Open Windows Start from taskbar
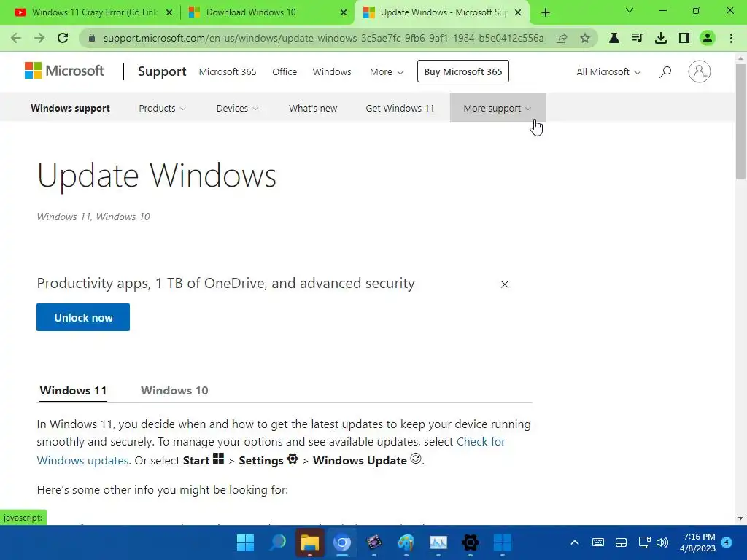The width and height of the screenshot is (747, 560). [245, 542]
